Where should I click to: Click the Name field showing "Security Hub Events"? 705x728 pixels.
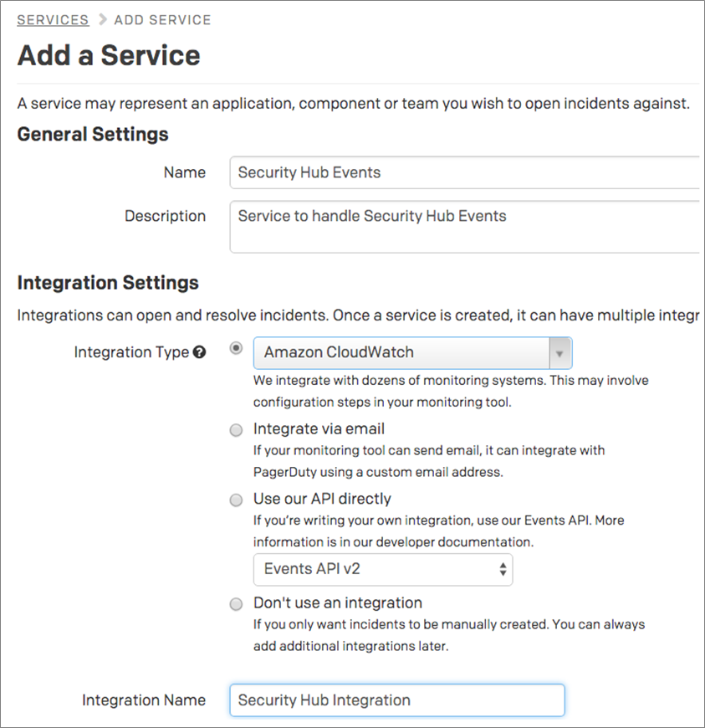[418, 172]
